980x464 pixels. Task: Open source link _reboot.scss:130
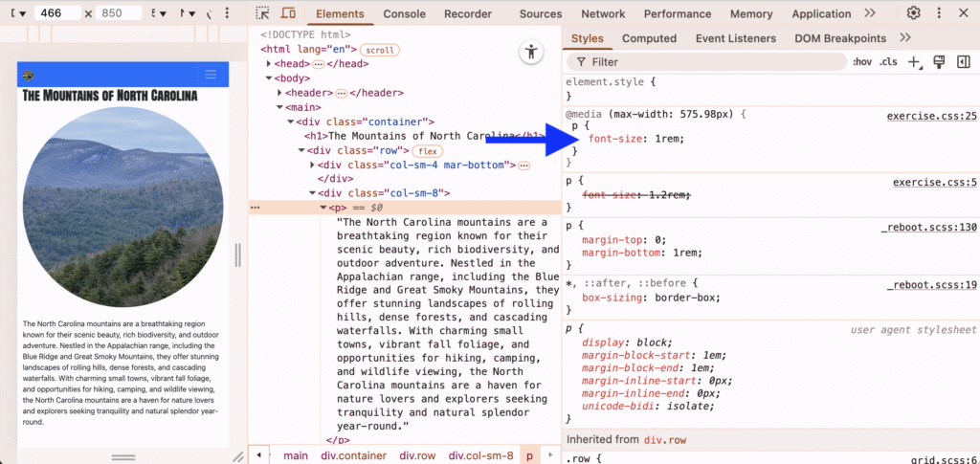point(928,228)
